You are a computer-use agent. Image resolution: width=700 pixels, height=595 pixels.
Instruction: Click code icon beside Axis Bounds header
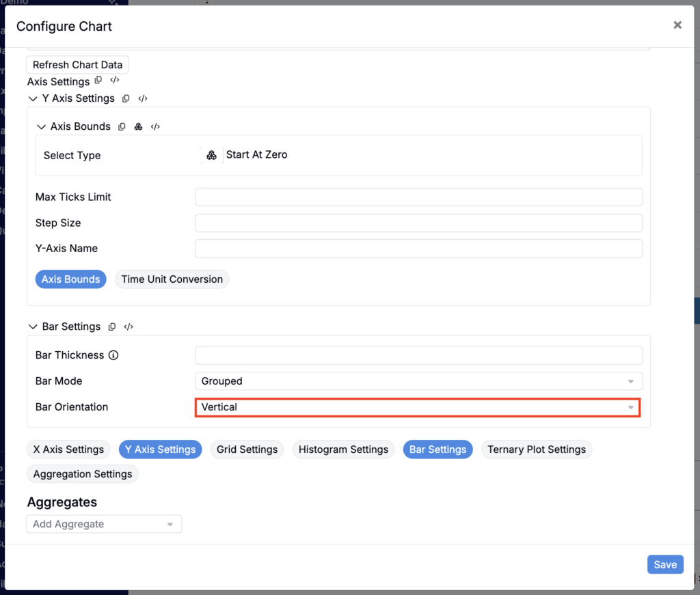[x=155, y=126]
